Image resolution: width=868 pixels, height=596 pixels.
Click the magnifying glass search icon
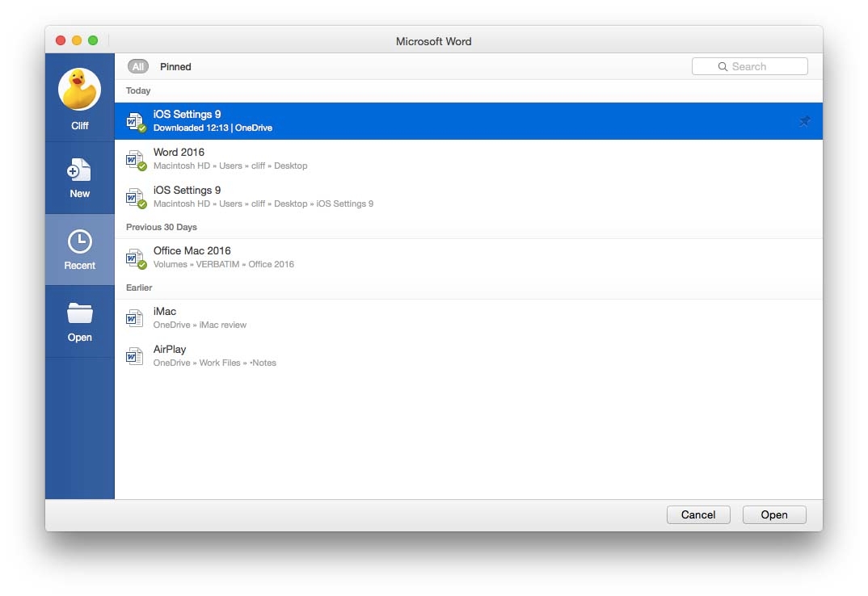point(723,66)
